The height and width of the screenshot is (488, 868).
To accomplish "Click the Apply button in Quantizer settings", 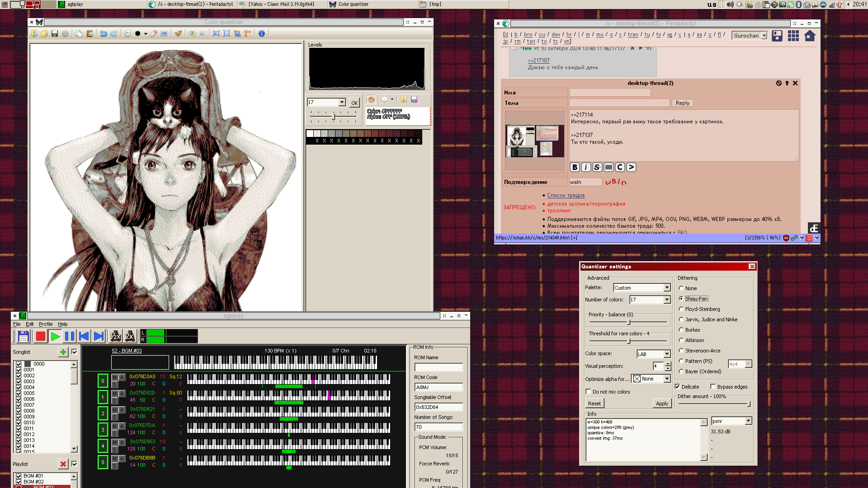I will point(662,404).
